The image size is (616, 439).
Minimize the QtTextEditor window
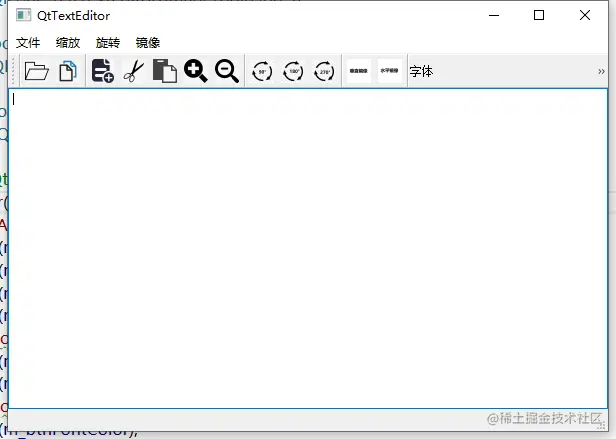pos(494,15)
